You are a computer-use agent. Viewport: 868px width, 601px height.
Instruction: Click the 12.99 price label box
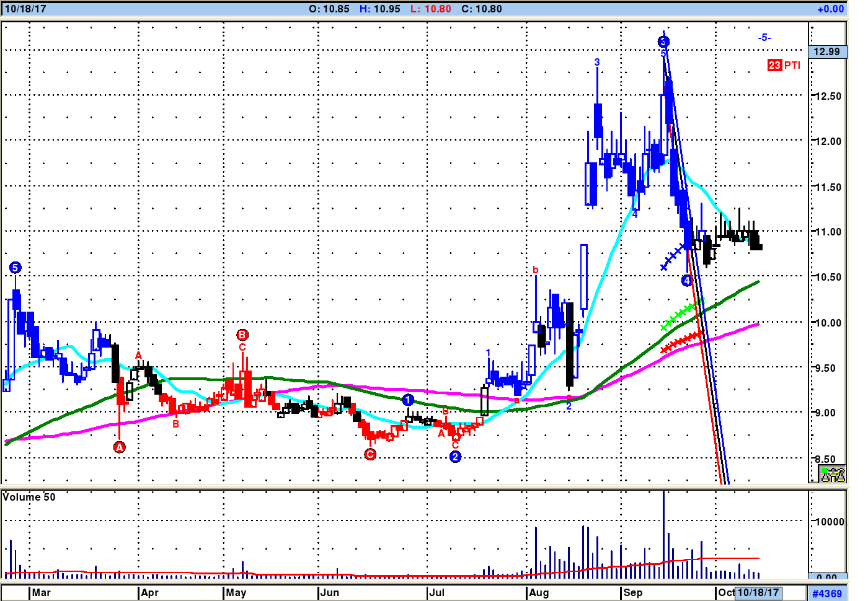[827, 51]
